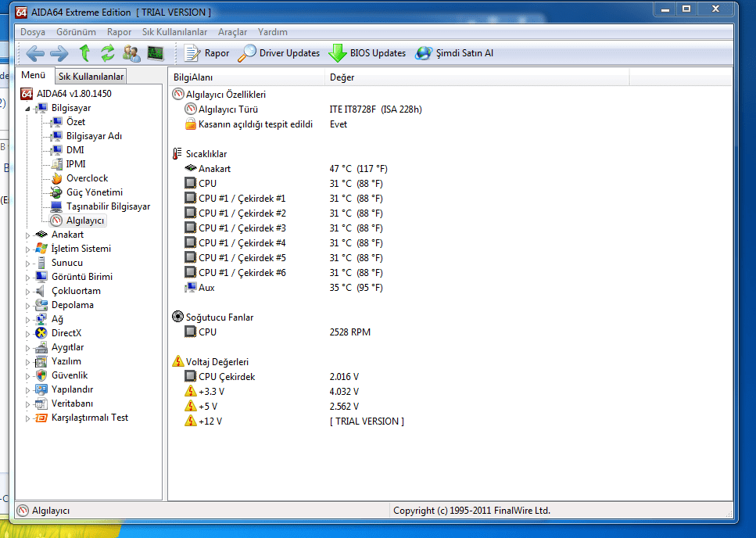
Task: Expand the Anakart tree node
Action: coord(27,235)
